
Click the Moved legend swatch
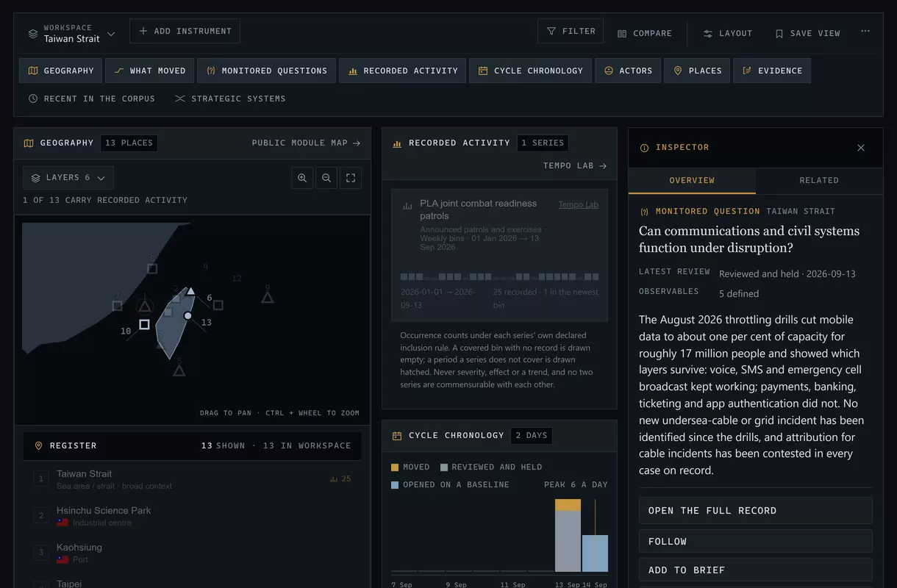click(x=395, y=467)
